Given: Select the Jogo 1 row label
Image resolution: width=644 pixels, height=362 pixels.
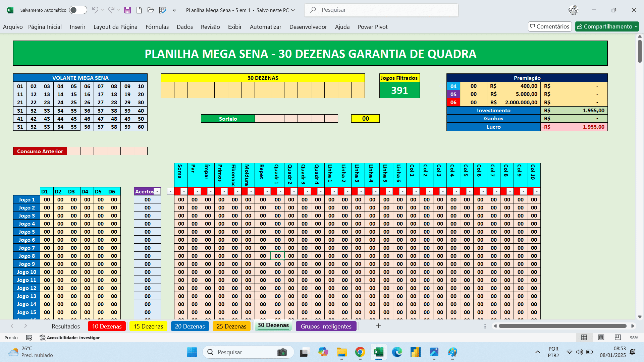Looking at the screenshot, I should click(x=26, y=200).
